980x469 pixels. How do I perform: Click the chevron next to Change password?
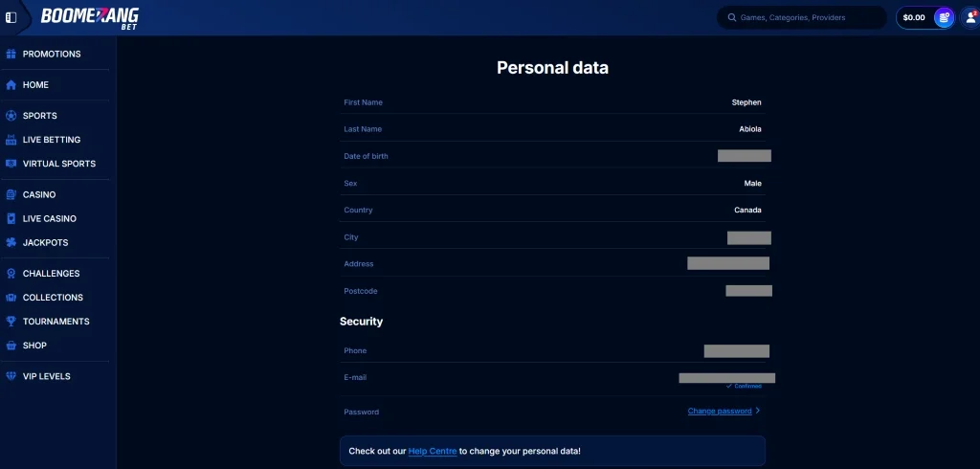click(758, 411)
